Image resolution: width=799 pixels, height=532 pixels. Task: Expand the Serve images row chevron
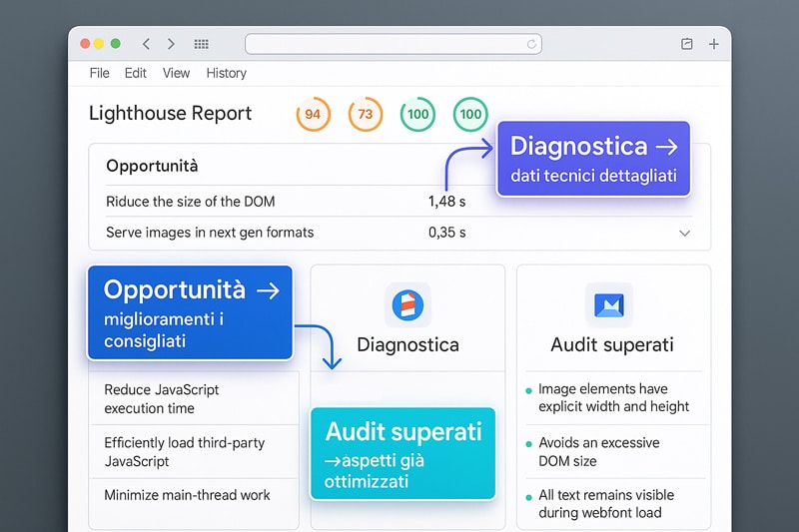click(685, 234)
